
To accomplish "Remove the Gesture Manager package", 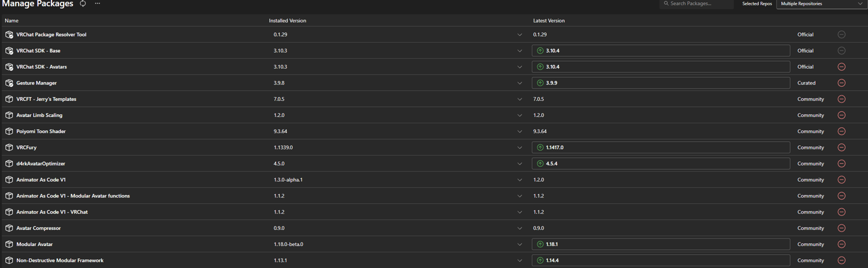I will click(841, 83).
